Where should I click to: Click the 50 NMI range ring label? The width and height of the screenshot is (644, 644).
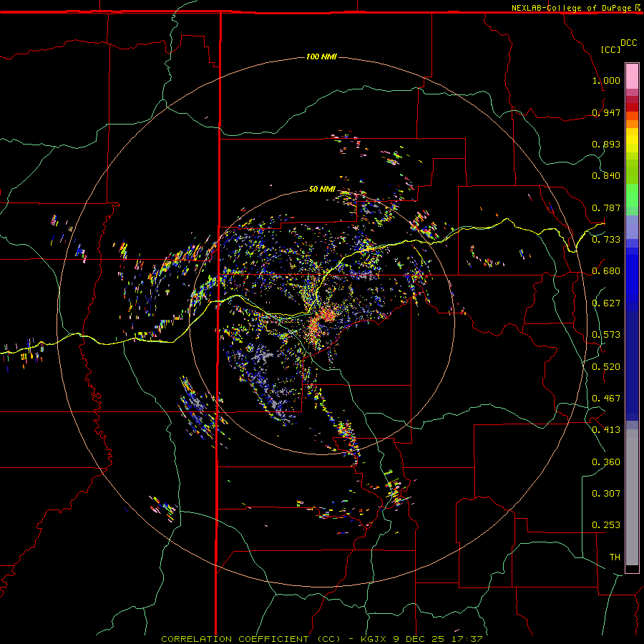click(x=322, y=189)
